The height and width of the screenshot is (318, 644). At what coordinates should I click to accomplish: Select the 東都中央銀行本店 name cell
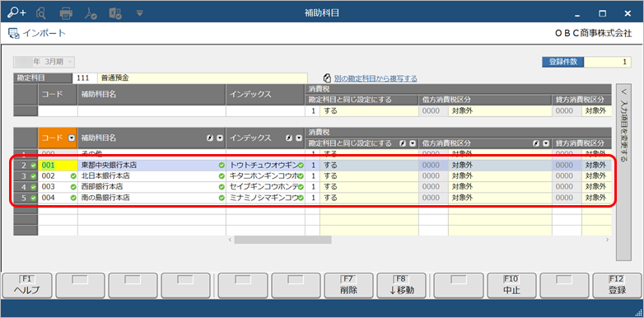(152, 166)
